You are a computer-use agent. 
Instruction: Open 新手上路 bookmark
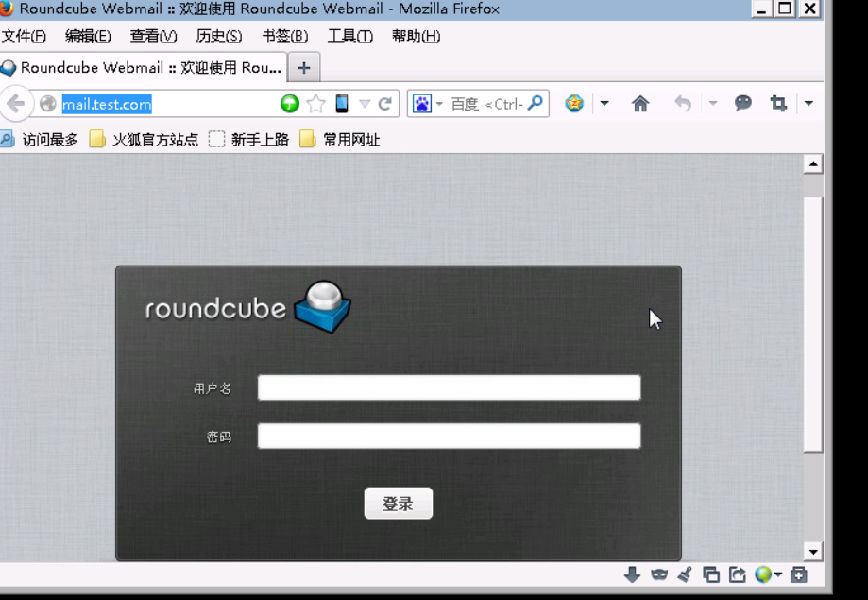pyautogui.click(x=248, y=139)
